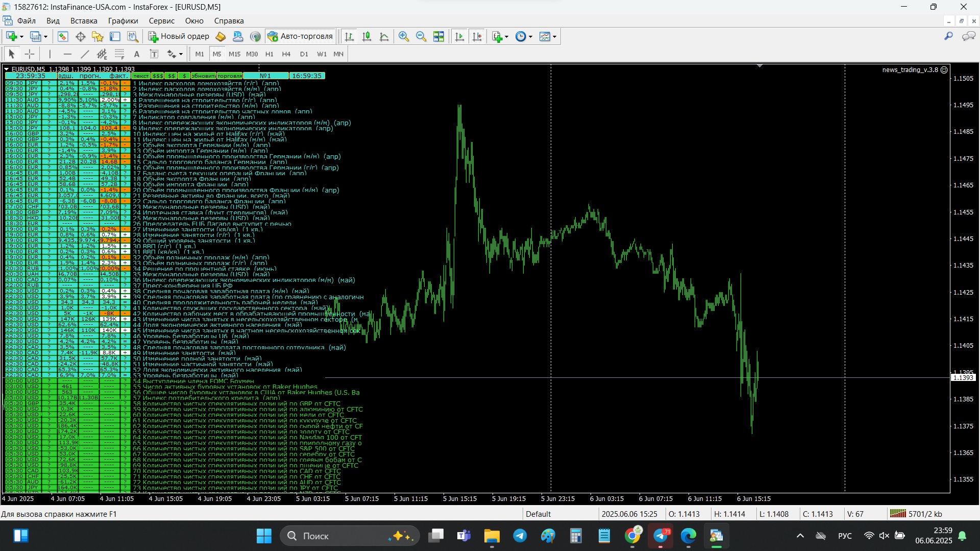The image size is (980, 551).
Task: Click the Zoom In magnifier icon
Action: (x=404, y=36)
